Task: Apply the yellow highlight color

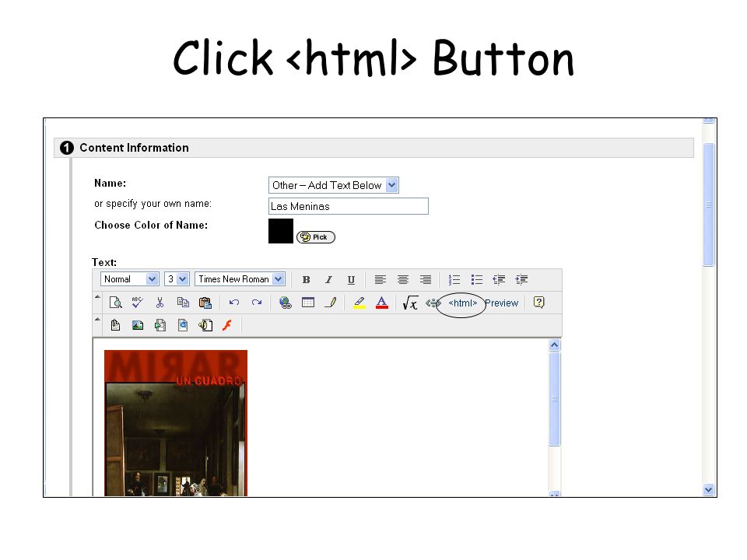Action: click(x=359, y=303)
